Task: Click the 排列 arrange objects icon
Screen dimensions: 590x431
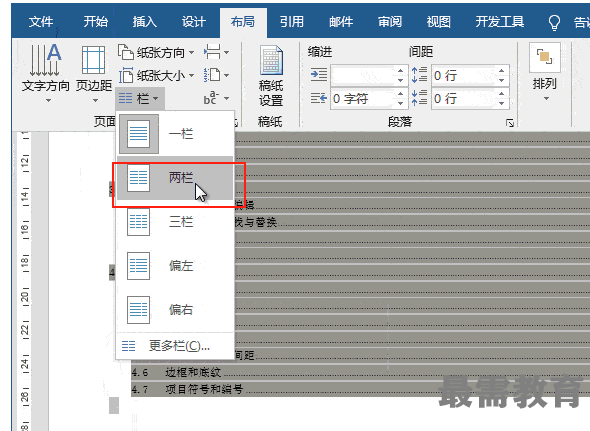Action: (545, 57)
